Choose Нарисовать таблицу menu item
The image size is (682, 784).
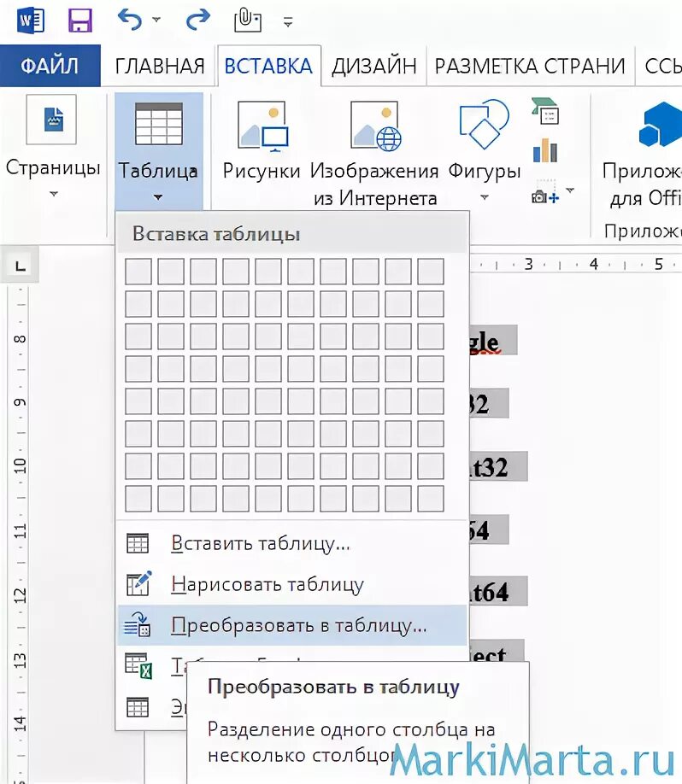pyautogui.click(x=291, y=584)
